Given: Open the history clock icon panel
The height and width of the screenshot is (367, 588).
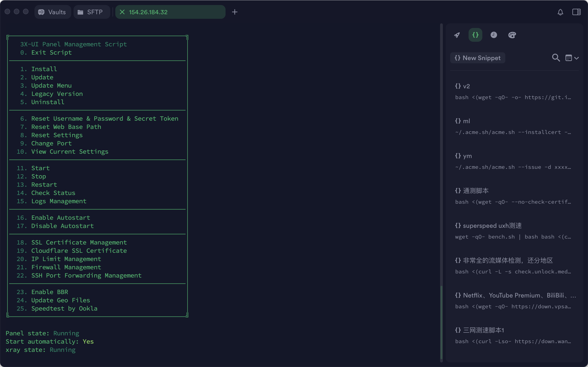Looking at the screenshot, I should [x=493, y=35].
